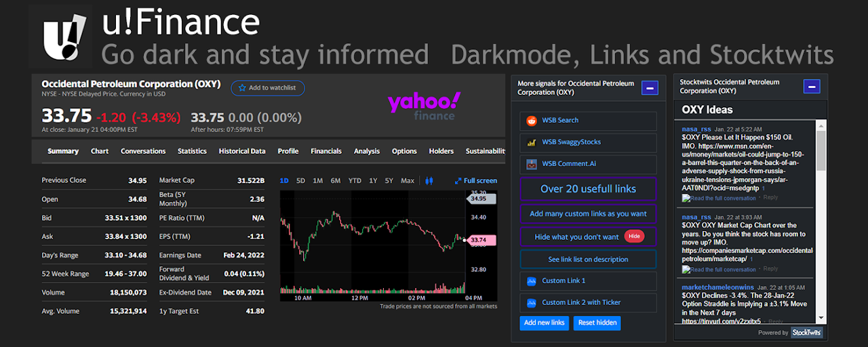Click Stocktwits scrollbar down arrow
The image size is (868, 347).
click(821, 317)
